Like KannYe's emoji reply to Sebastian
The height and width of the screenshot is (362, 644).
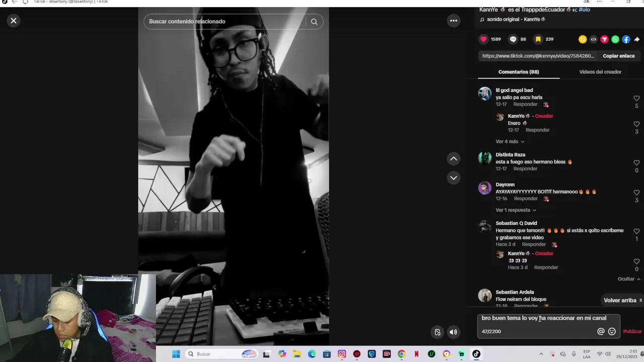[636, 262]
